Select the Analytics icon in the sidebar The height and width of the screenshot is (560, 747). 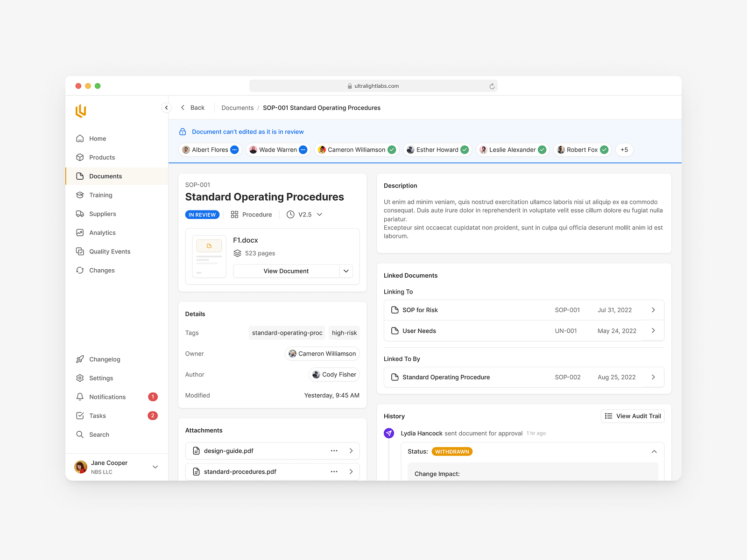pos(80,232)
